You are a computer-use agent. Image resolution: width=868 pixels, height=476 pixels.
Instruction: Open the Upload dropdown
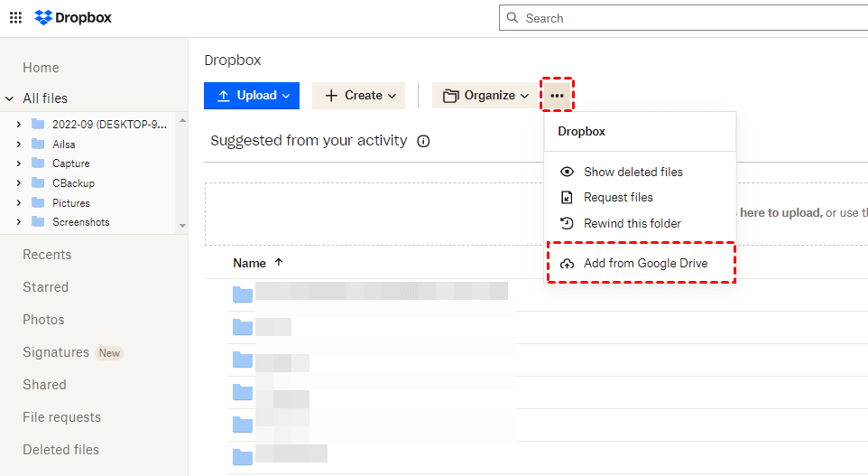click(x=252, y=96)
